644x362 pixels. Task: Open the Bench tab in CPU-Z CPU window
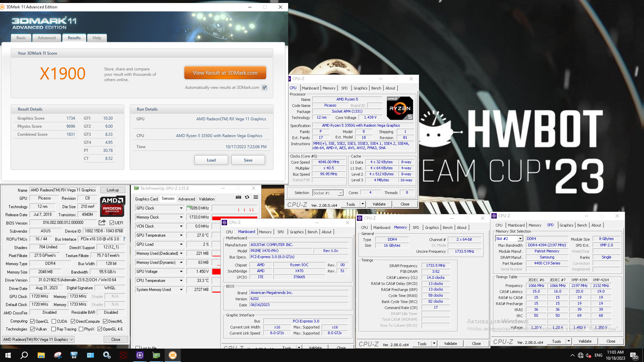376,88
